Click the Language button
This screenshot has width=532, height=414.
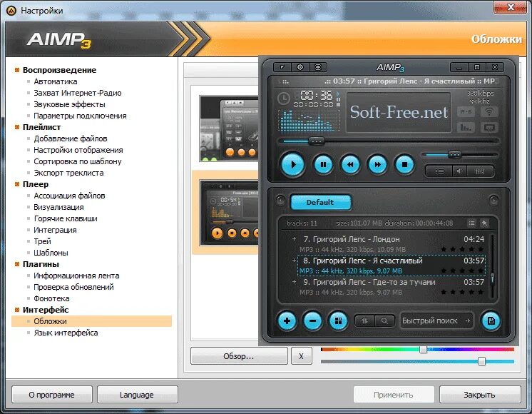pyautogui.click(x=137, y=395)
